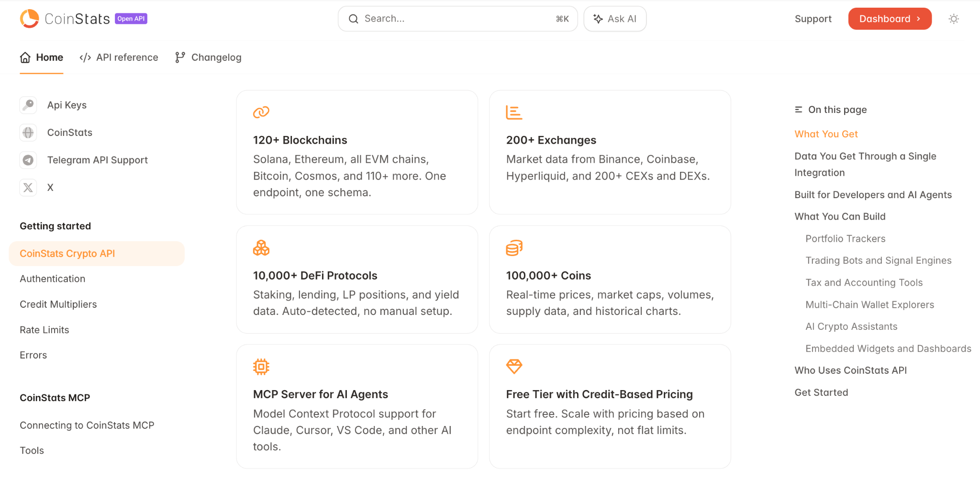Click the Home house icon
Viewport: 980px width, 481px height.
(x=25, y=57)
